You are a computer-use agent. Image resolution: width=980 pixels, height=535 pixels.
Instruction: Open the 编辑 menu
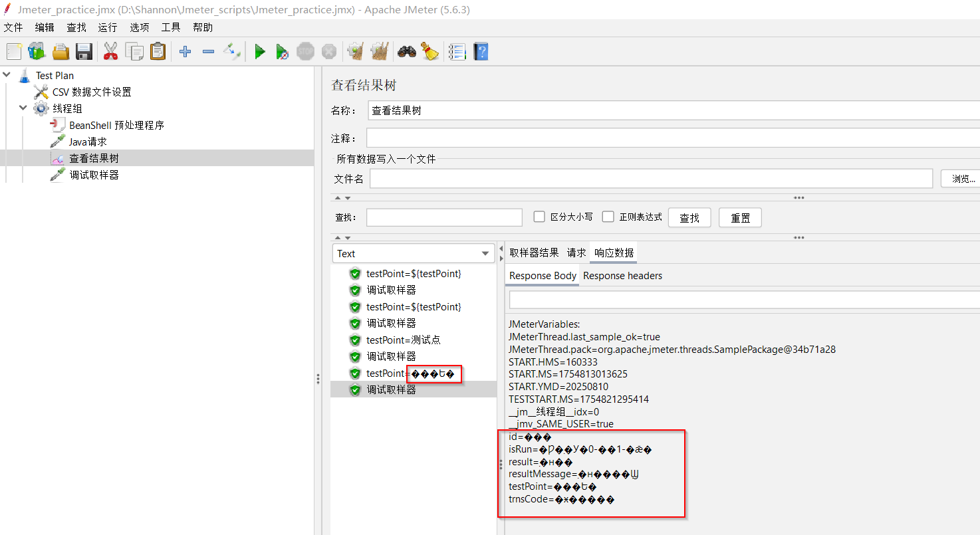[x=45, y=27]
